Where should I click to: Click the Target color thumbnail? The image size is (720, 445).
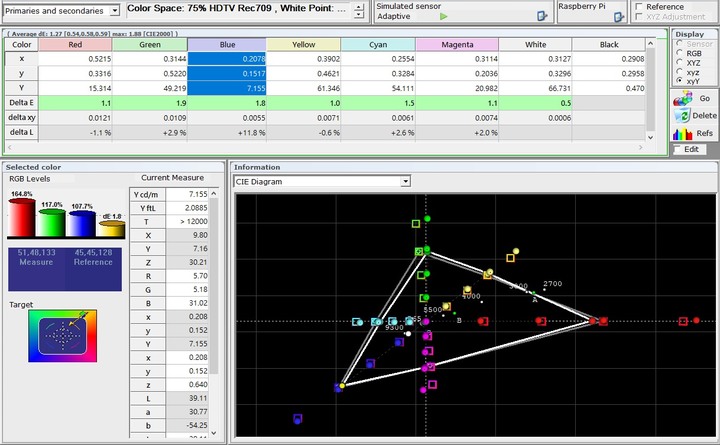(x=62, y=336)
